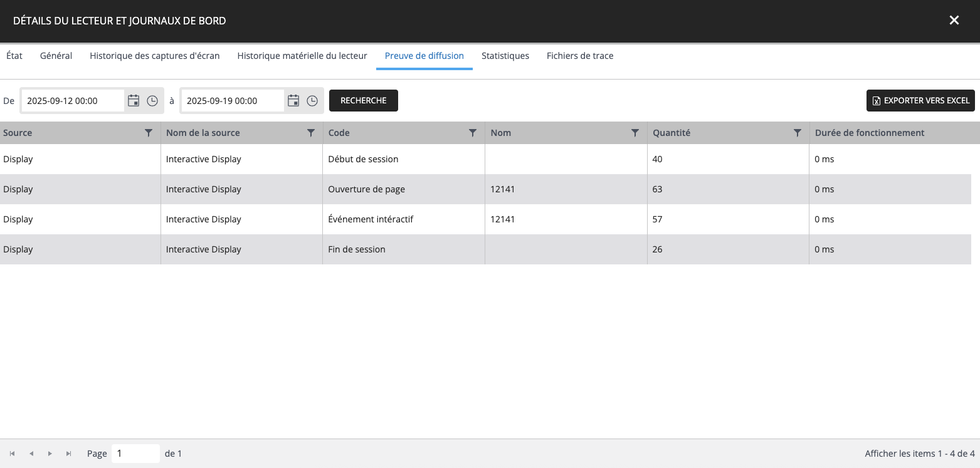Go to the previous page arrow
The image size is (980, 468).
[31, 454]
